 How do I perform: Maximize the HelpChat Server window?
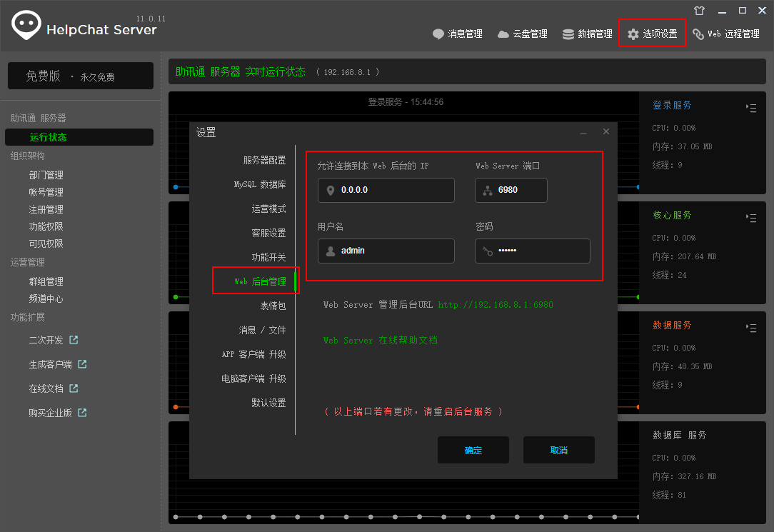pos(743,11)
